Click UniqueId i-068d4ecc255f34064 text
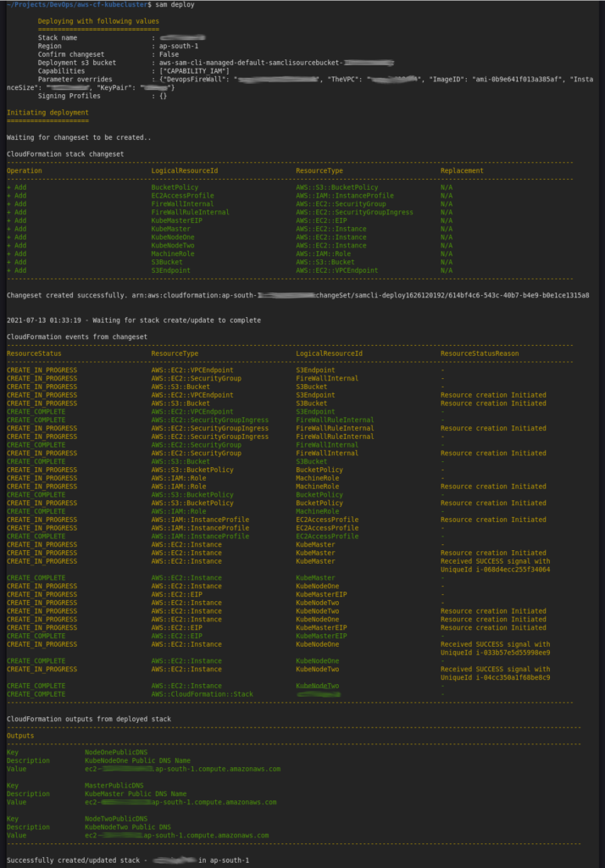 [x=495, y=570]
